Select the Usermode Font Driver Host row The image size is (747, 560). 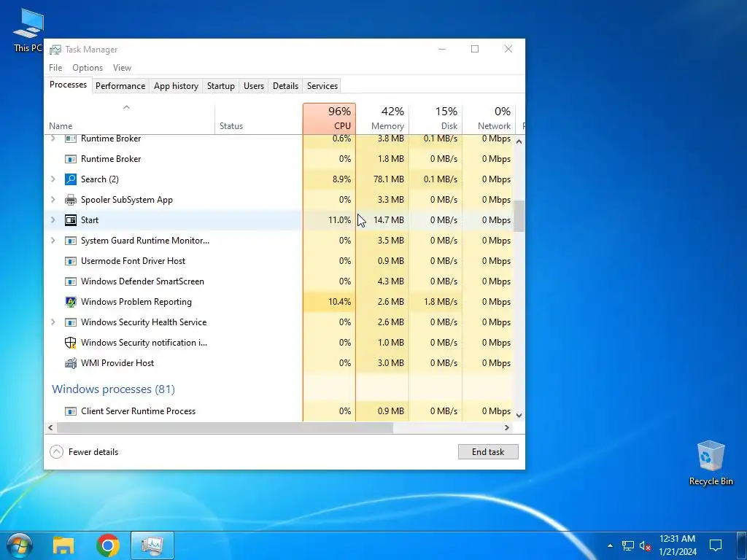point(279,261)
